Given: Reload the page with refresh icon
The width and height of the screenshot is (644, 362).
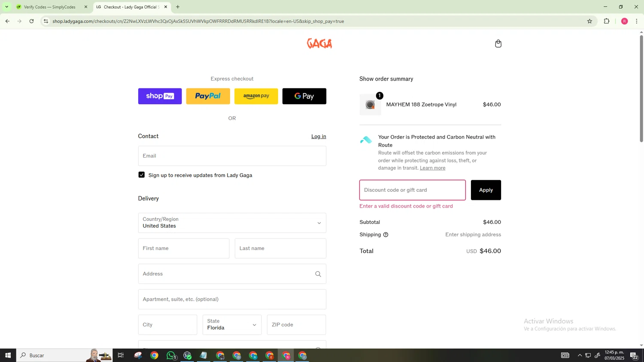Looking at the screenshot, I should click(31, 21).
